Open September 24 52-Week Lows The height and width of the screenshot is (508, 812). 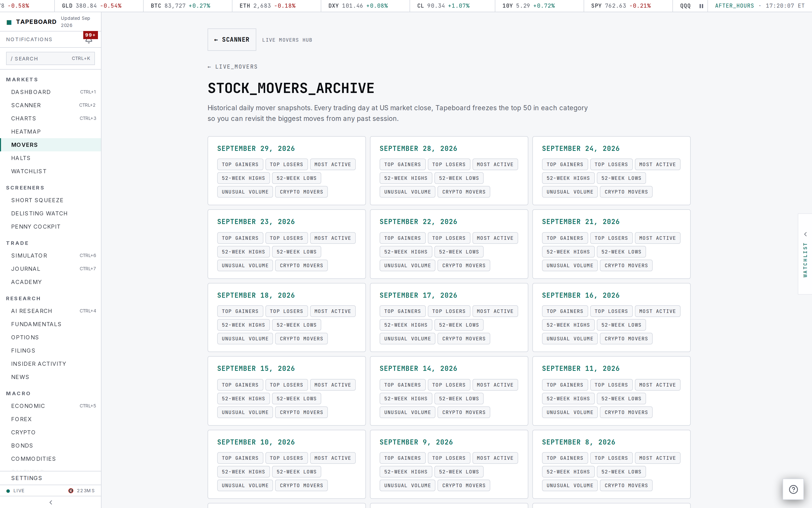click(621, 178)
